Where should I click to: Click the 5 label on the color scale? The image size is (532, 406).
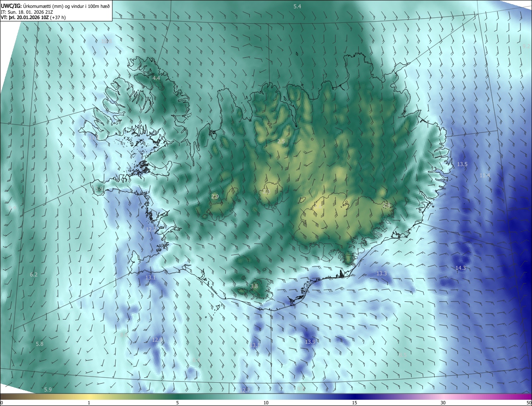pyautogui.click(x=177, y=403)
